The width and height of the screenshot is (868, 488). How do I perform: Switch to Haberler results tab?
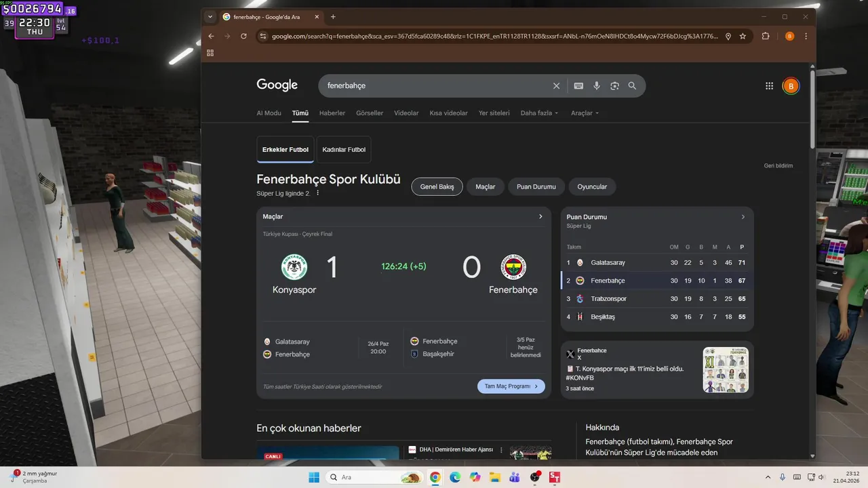(x=332, y=113)
